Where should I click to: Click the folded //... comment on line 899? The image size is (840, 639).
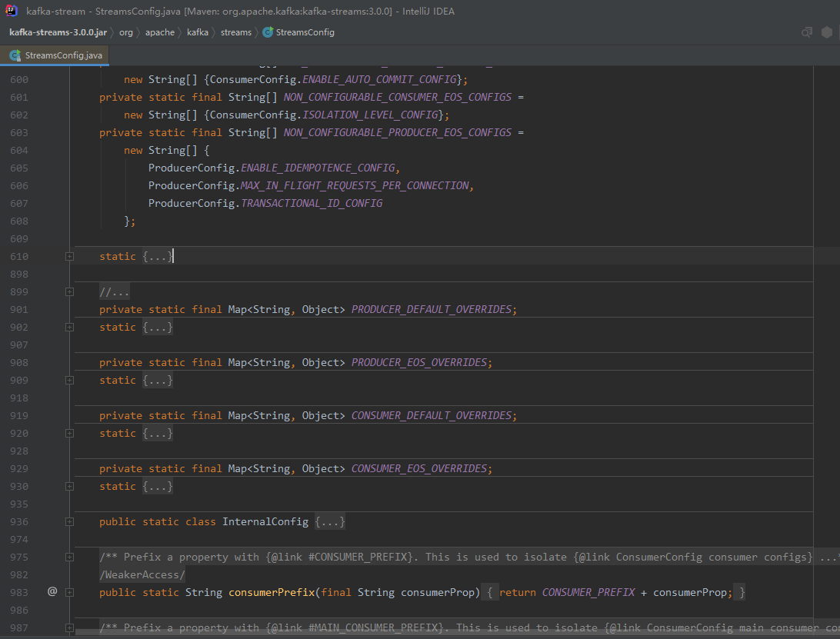pos(114,292)
